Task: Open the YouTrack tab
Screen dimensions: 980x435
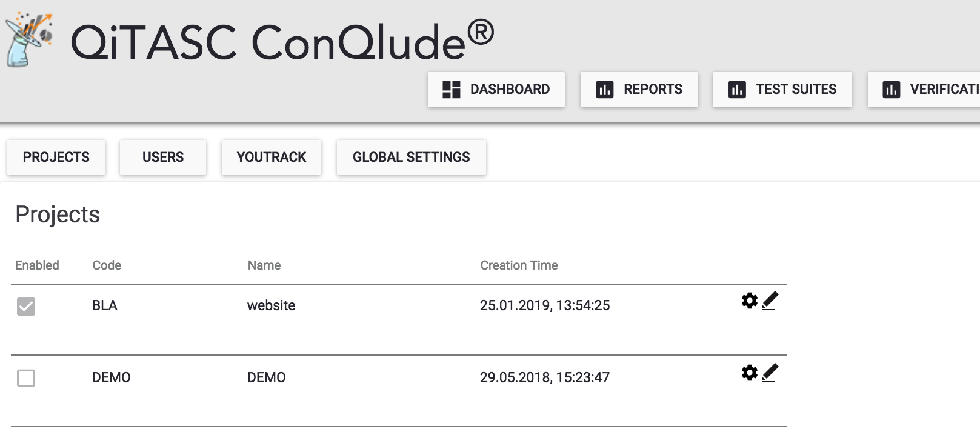Action: pos(272,158)
